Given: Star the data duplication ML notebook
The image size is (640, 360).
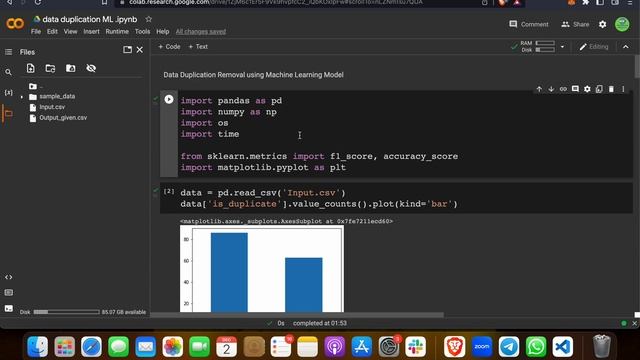Looking at the screenshot, I should pyautogui.click(x=149, y=19).
